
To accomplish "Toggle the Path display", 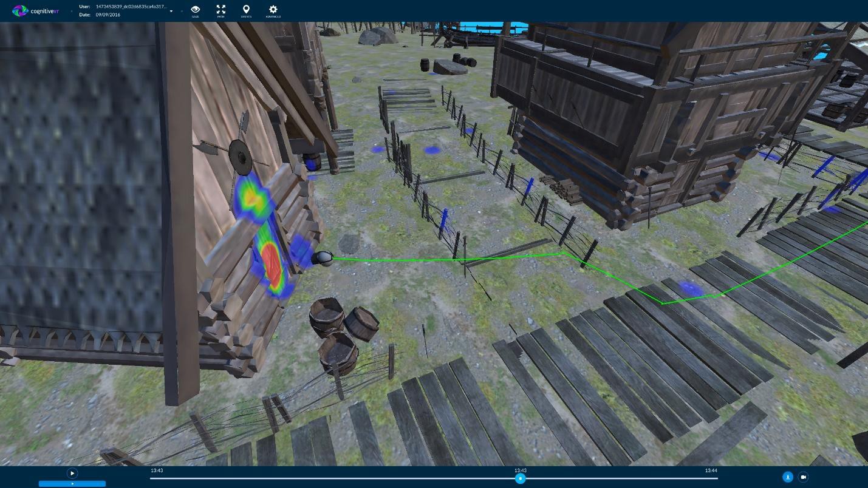I will 221,11.
